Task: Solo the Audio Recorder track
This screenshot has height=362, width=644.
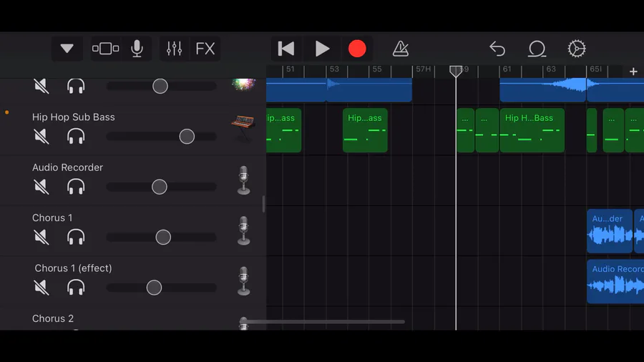Action: [76, 187]
